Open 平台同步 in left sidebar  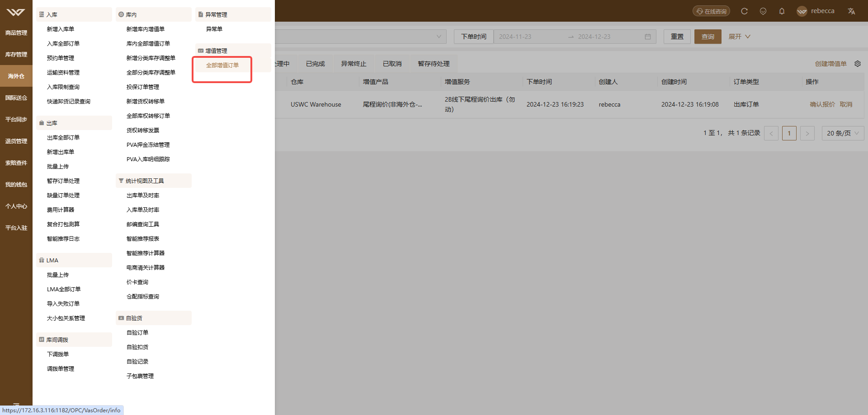pos(16,119)
